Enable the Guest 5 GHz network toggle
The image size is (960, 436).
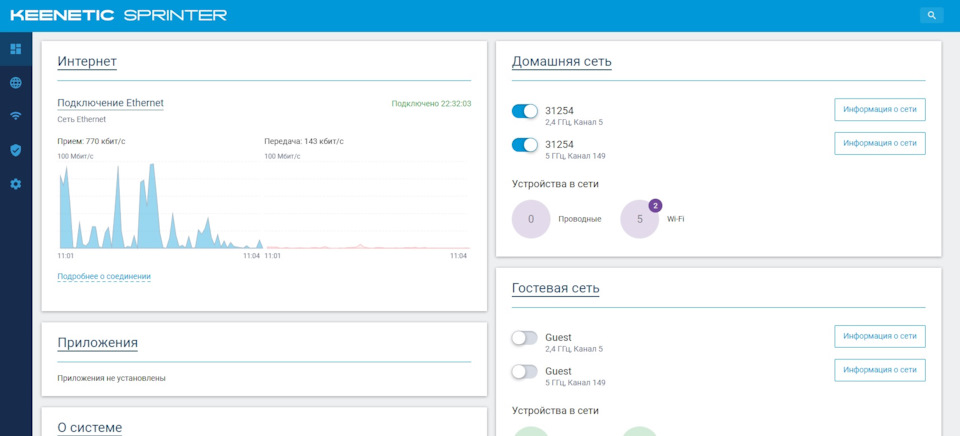tap(525, 371)
